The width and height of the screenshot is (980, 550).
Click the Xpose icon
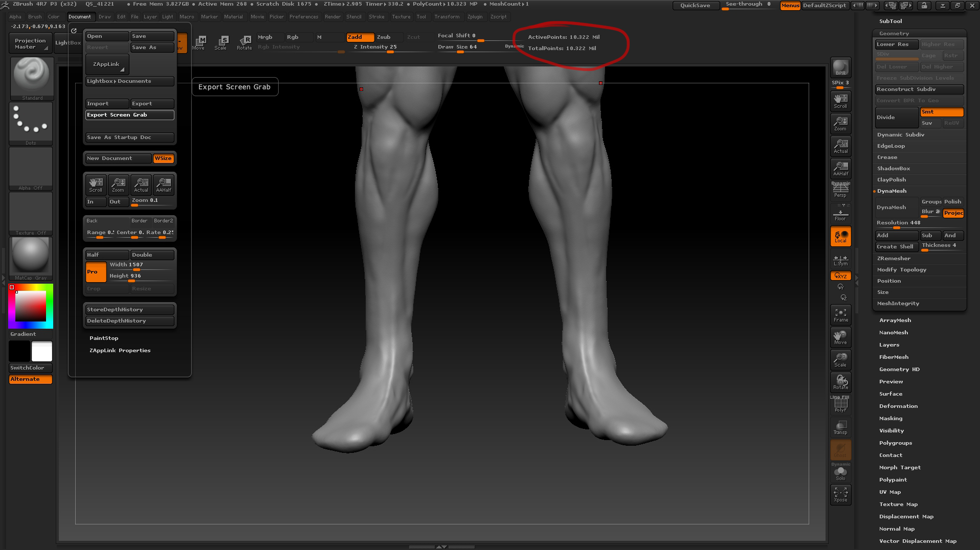pyautogui.click(x=840, y=495)
